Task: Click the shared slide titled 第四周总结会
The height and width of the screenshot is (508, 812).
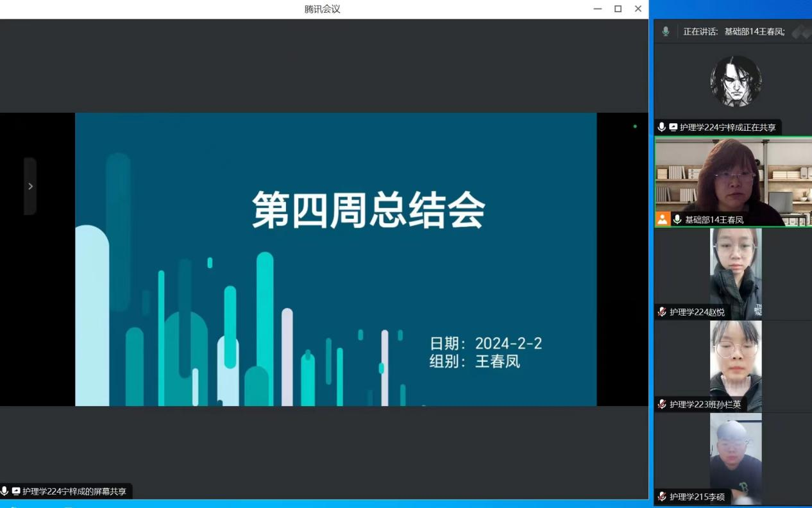Action: pos(335,259)
